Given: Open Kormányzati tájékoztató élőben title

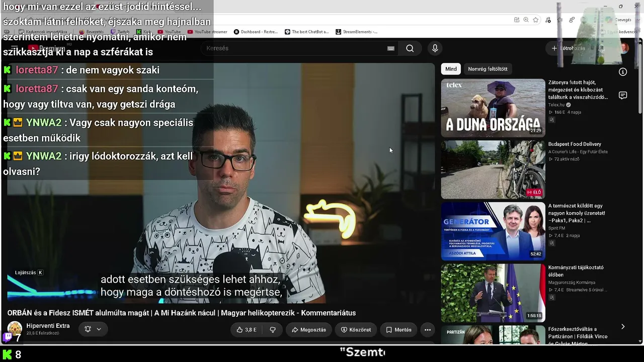Looking at the screenshot, I should 576,271.
